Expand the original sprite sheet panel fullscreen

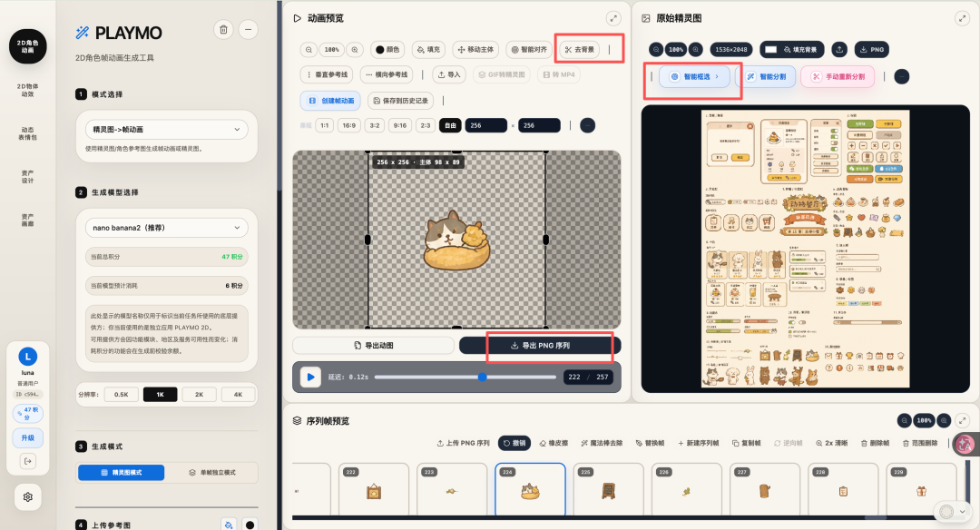962,19
